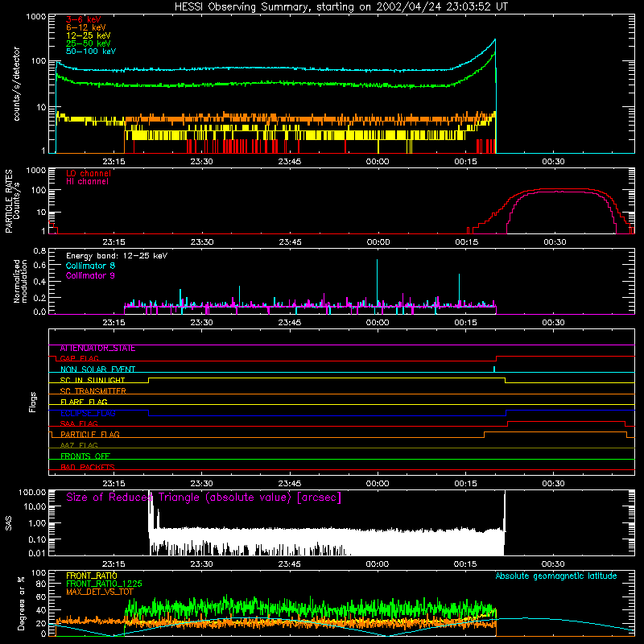This screenshot has width=644, height=644.
Task: Click the 'Energy band: 12-25 keV' text
Action: [117, 256]
